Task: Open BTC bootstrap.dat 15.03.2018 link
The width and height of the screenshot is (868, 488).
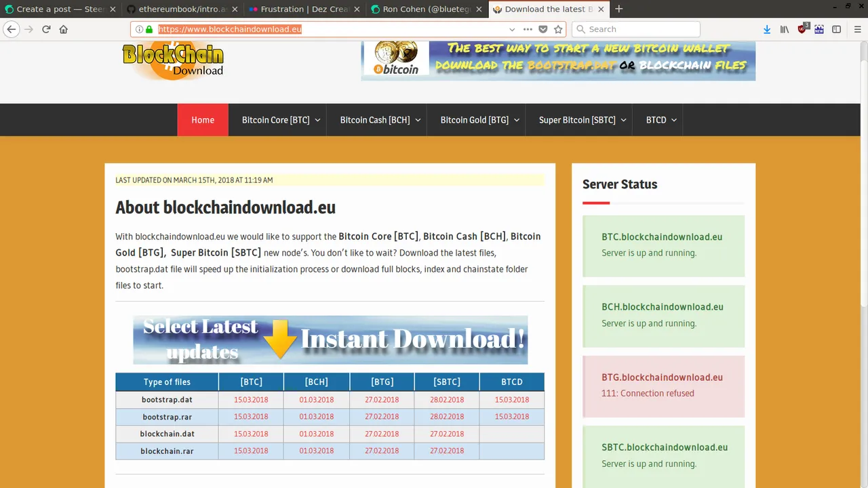Action: [251, 400]
